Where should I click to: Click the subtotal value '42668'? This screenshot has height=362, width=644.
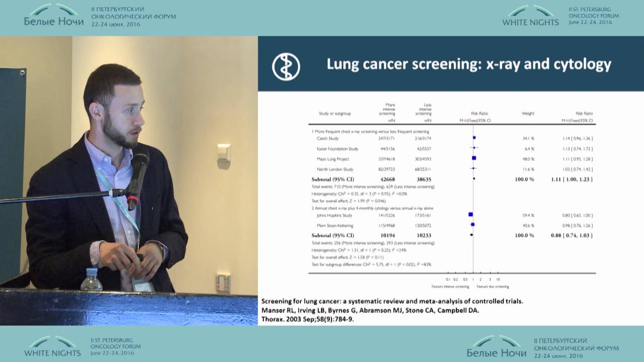(x=387, y=179)
